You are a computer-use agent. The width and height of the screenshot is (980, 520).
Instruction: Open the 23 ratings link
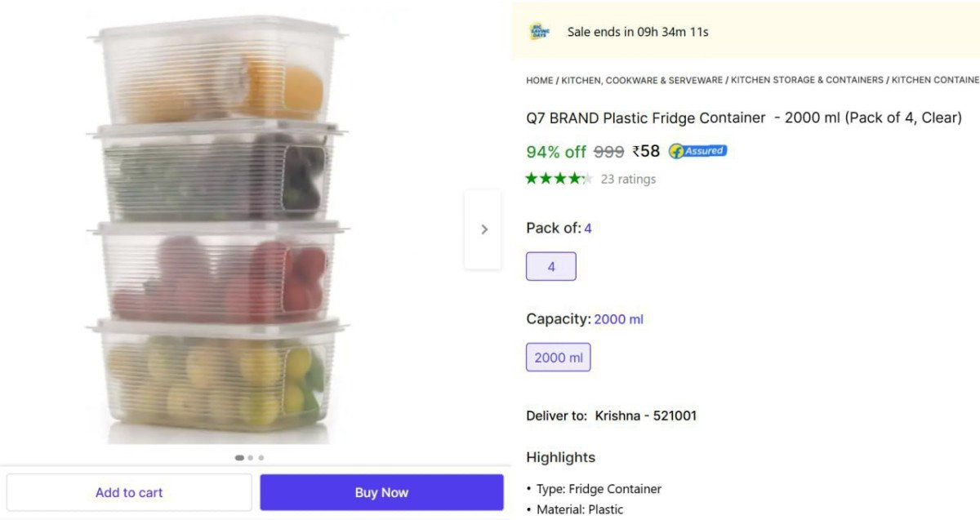coord(627,178)
